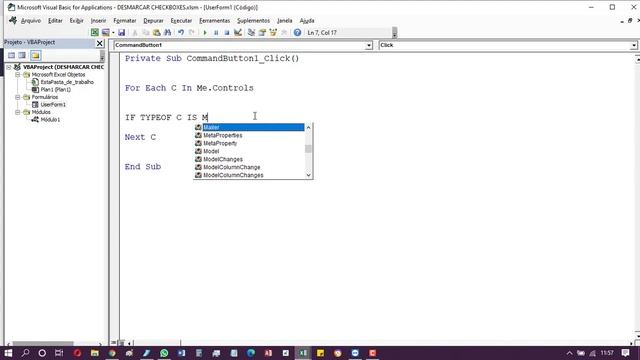
Task: Open the CommandButton1 object dropdown
Action: pyautogui.click(x=369, y=45)
